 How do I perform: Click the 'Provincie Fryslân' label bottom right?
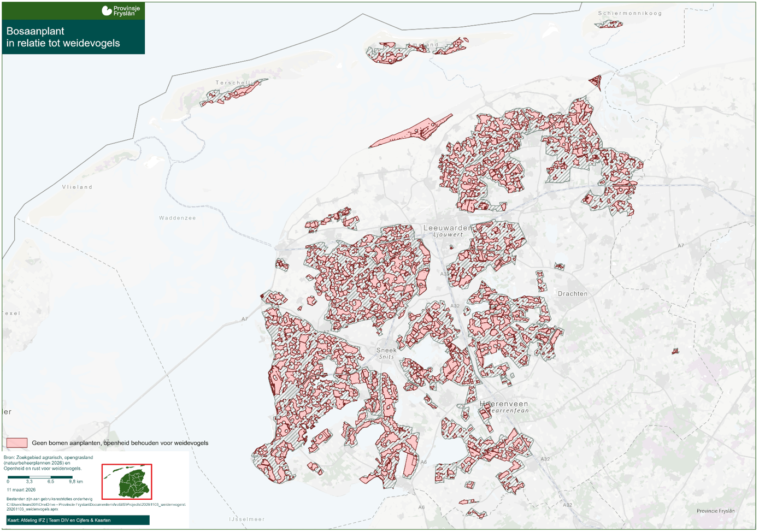tap(715, 511)
